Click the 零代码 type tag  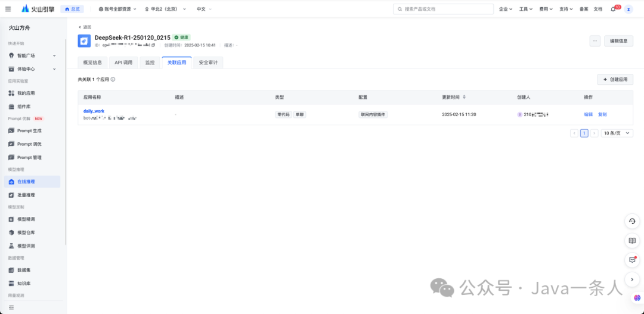coord(283,114)
